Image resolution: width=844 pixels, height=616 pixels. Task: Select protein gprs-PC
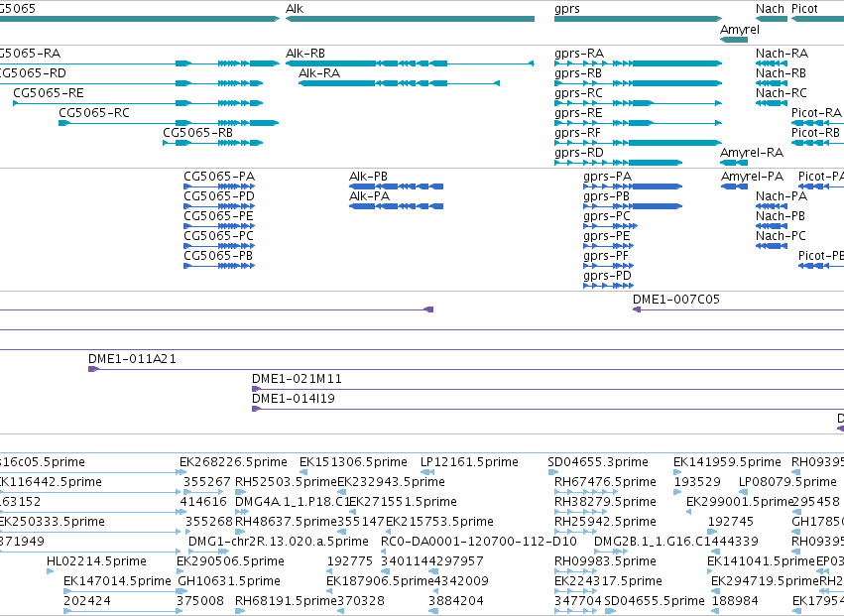coord(610,226)
